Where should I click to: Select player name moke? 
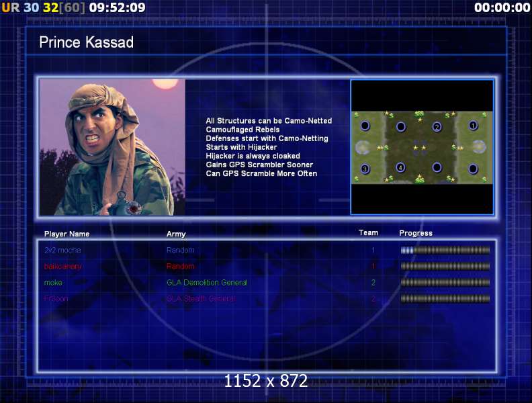[x=53, y=282]
